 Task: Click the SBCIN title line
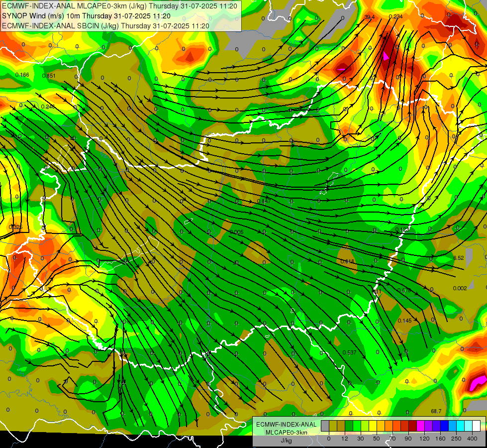point(105,26)
